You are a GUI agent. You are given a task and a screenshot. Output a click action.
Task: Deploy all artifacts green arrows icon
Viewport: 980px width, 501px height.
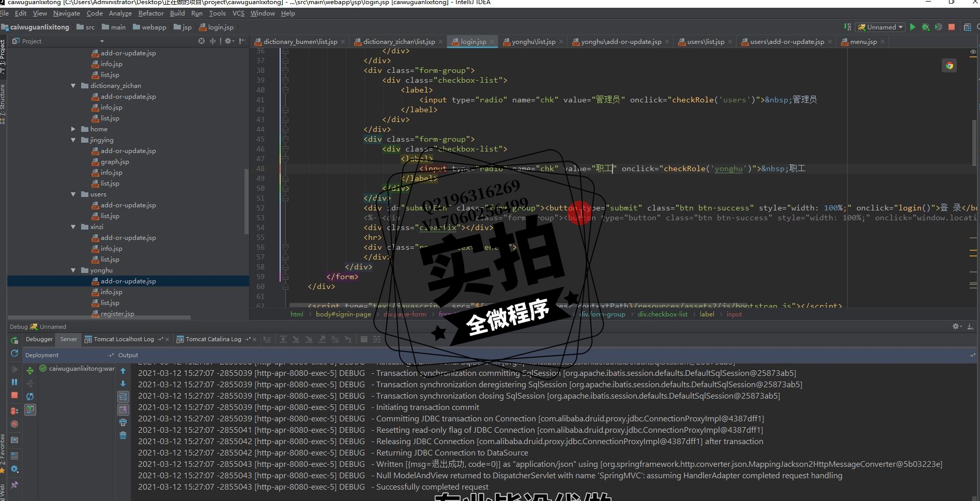[x=30, y=370]
